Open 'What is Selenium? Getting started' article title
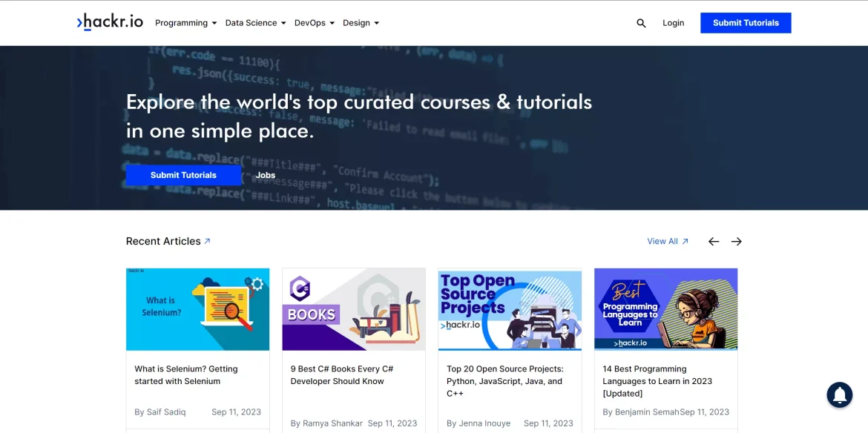 click(186, 375)
